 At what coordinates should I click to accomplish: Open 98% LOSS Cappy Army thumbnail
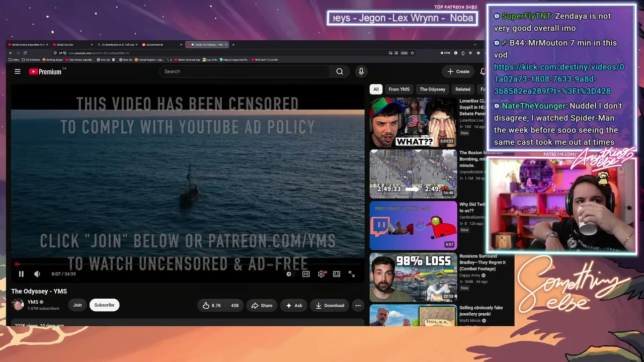coord(413,278)
